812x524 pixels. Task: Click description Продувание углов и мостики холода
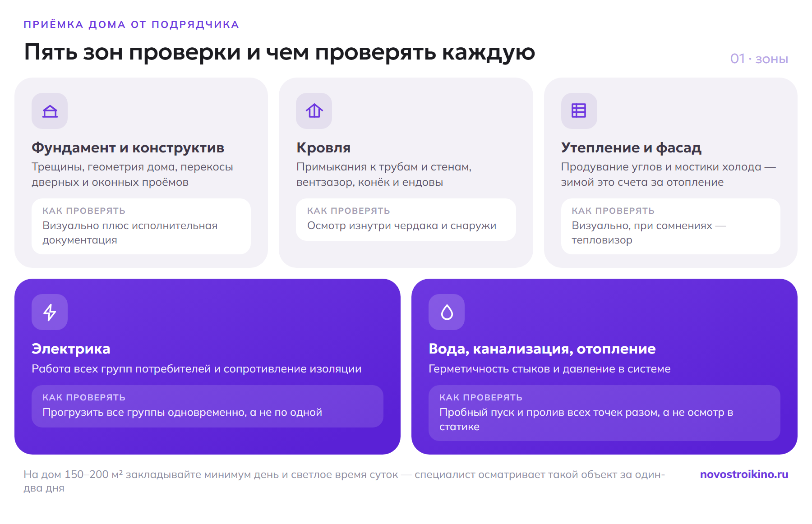pos(668,175)
